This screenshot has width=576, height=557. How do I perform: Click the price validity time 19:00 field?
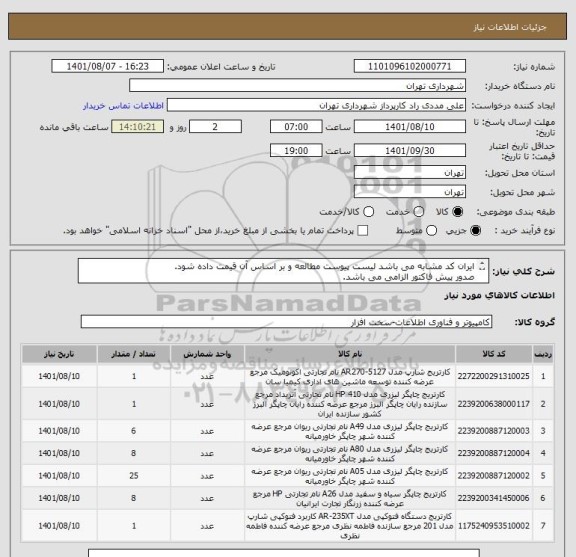point(296,150)
